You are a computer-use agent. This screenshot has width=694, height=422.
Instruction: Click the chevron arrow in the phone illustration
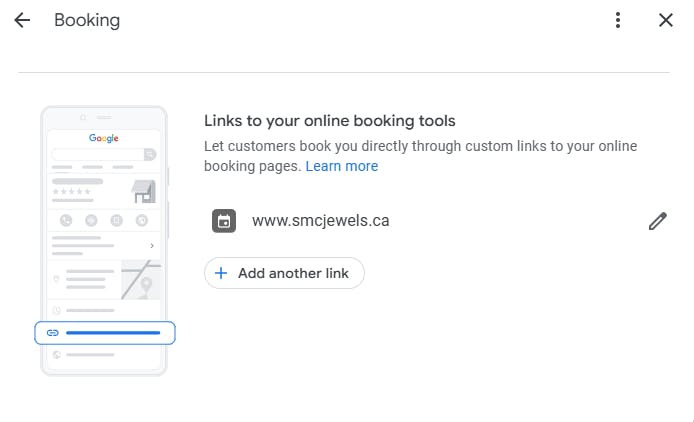click(151, 245)
